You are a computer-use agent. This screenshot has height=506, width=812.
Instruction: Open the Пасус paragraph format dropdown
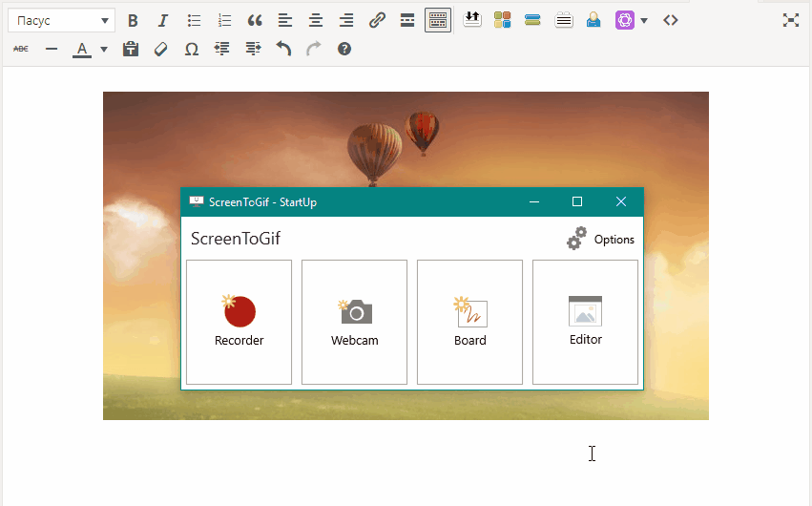[x=61, y=21]
